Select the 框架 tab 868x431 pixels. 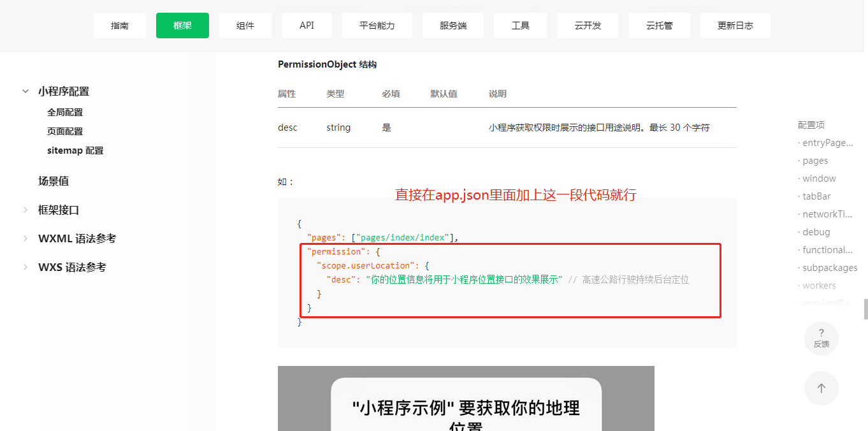(182, 26)
